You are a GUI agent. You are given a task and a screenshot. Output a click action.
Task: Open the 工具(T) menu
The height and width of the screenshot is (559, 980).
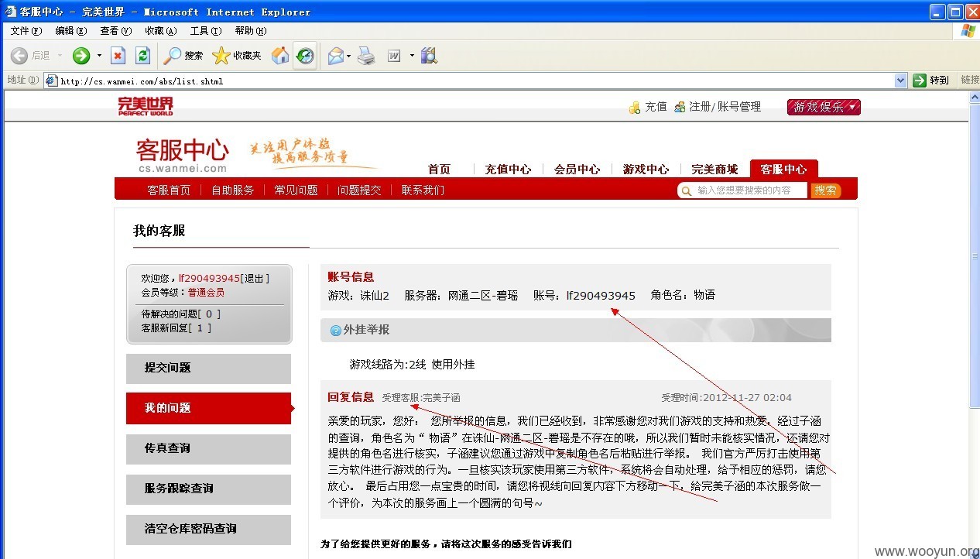pyautogui.click(x=205, y=31)
